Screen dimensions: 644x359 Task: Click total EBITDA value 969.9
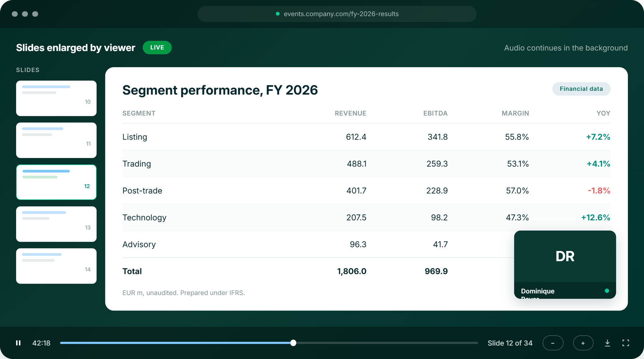(x=436, y=271)
